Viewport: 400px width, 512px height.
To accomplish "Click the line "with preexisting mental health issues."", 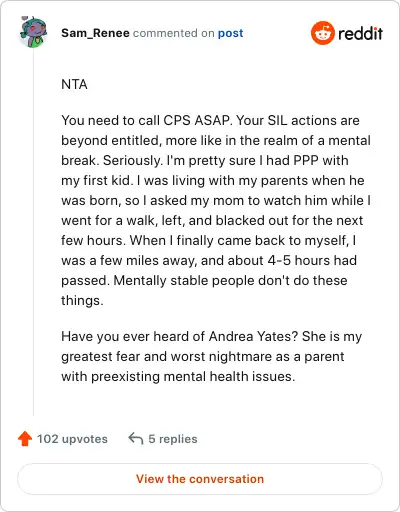I will (x=178, y=377).
